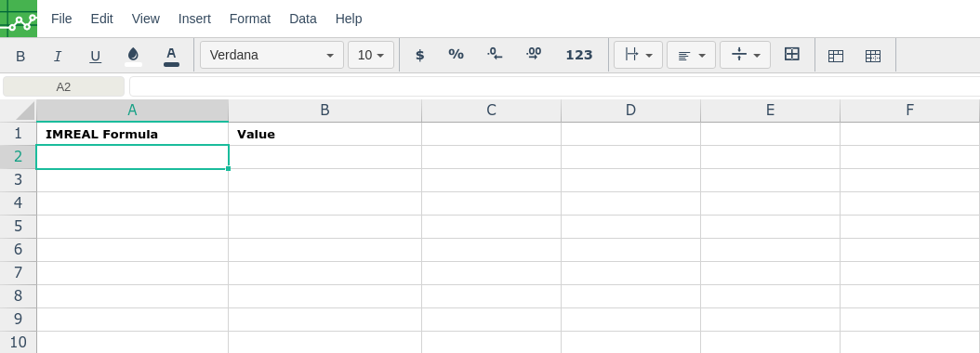Open the font size 10 dropdown
The width and height of the screenshot is (980, 353).
point(371,55)
